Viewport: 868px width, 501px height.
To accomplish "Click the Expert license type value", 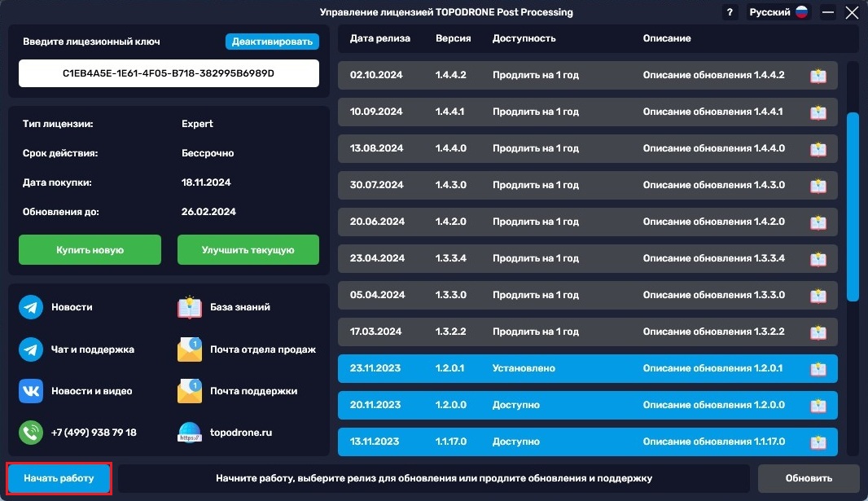I will point(197,124).
